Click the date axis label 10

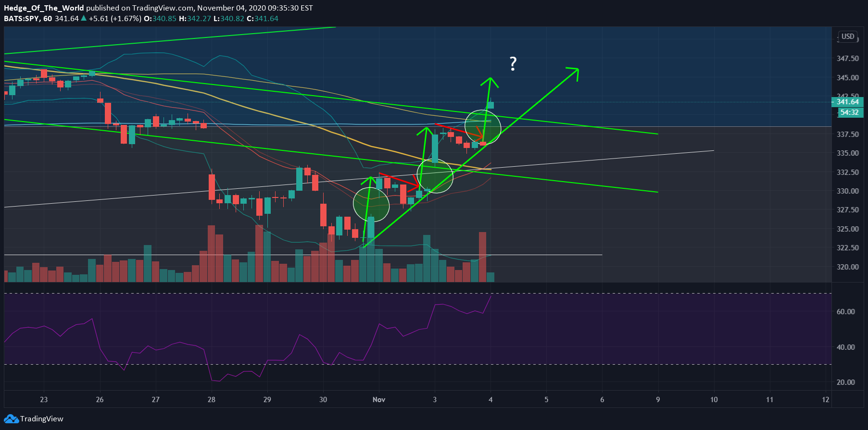click(714, 400)
